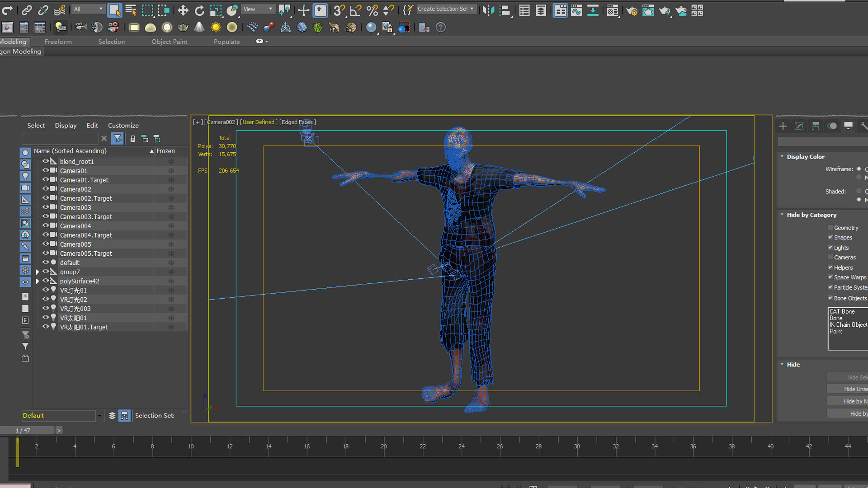
Task: Switch to the Freeform ribbon tab
Action: 58,42
